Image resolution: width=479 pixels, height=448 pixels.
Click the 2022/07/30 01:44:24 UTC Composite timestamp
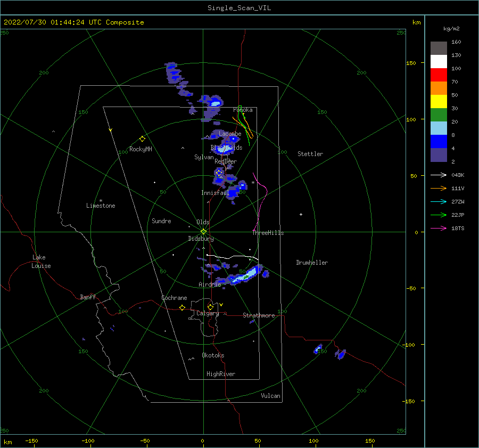pyautogui.click(x=74, y=22)
